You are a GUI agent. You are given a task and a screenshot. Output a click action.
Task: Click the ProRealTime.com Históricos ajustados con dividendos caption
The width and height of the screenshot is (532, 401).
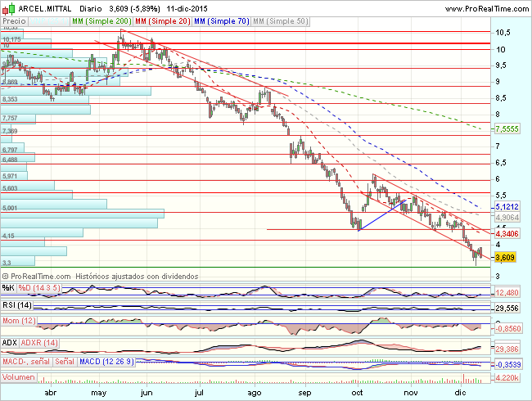(x=100, y=277)
